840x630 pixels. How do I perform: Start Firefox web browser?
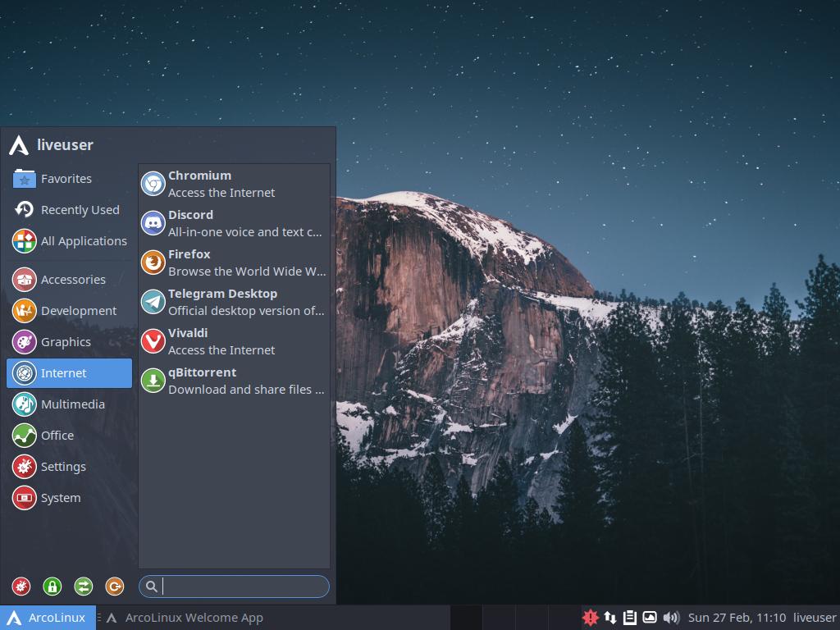234,262
